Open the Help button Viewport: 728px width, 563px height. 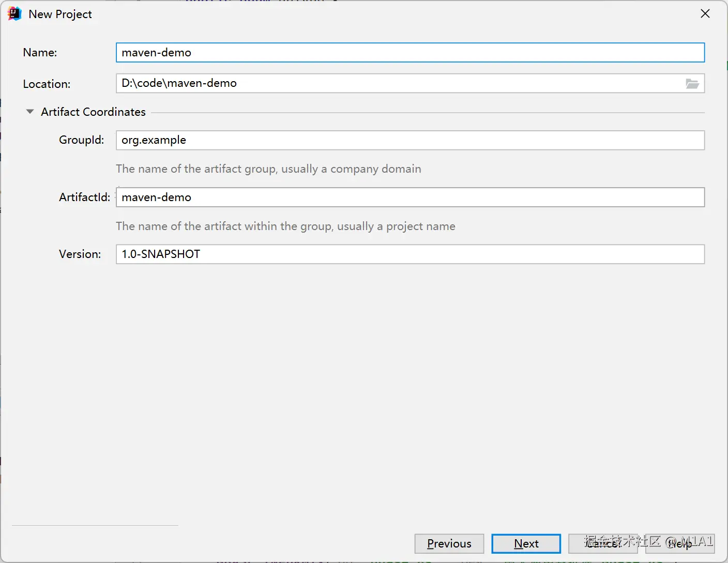pyautogui.click(x=680, y=543)
